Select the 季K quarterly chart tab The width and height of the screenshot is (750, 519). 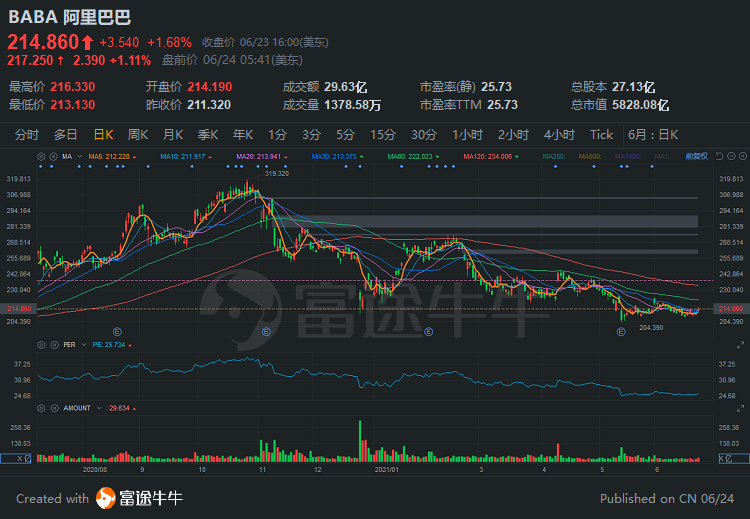tap(208, 135)
